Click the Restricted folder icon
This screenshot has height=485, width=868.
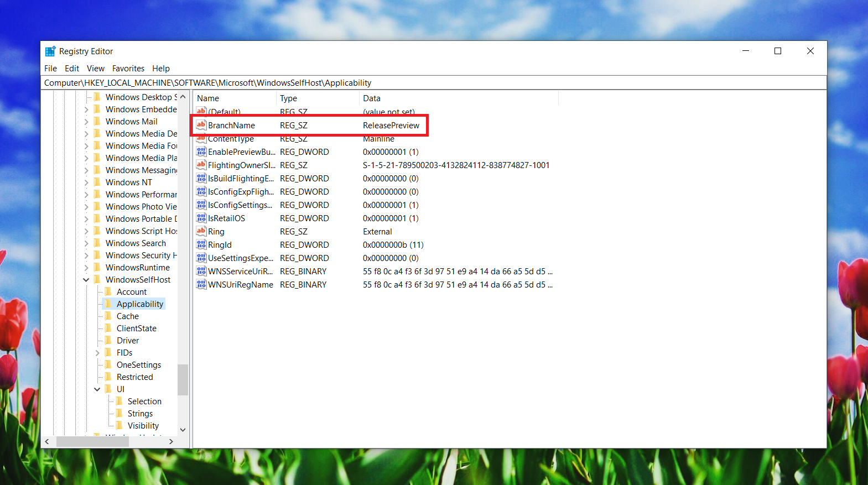[x=108, y=377]
